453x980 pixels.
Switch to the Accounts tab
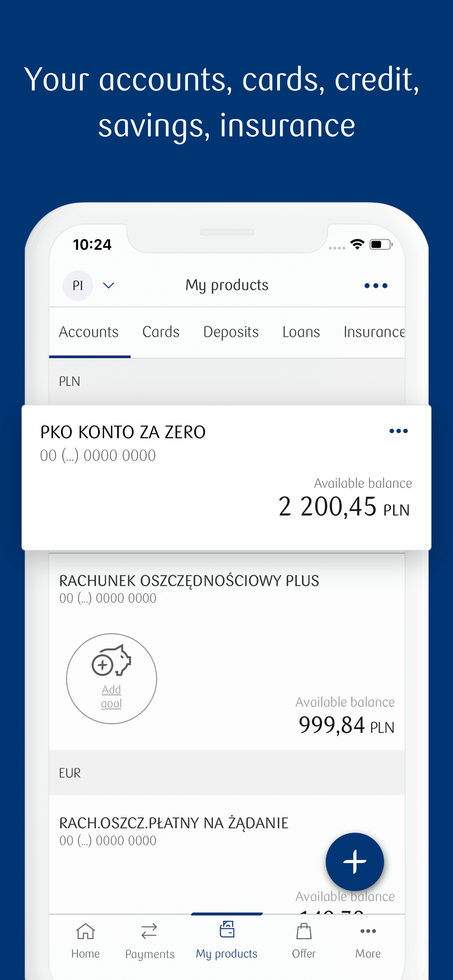point(89,332)
